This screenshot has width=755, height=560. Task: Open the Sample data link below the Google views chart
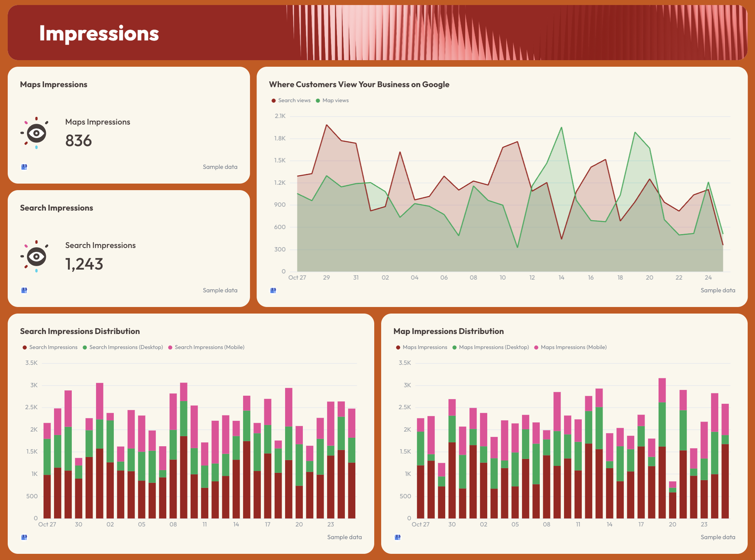[718, 290]
